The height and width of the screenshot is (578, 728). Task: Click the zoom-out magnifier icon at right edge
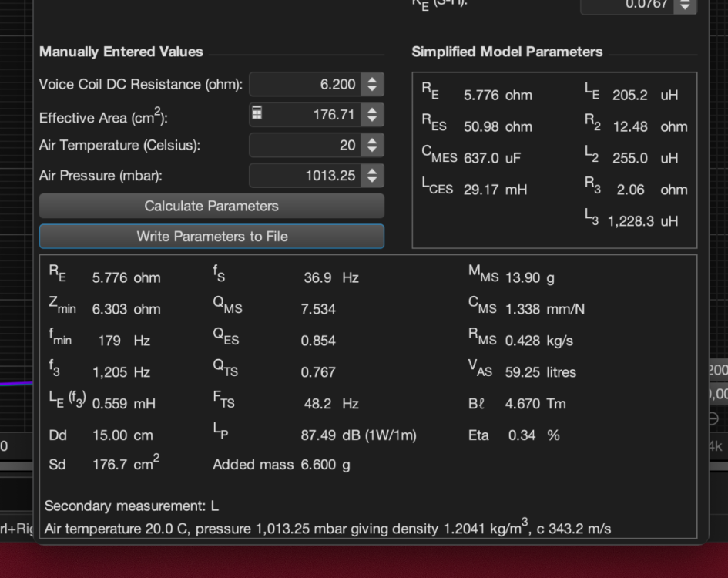[713, 419]
